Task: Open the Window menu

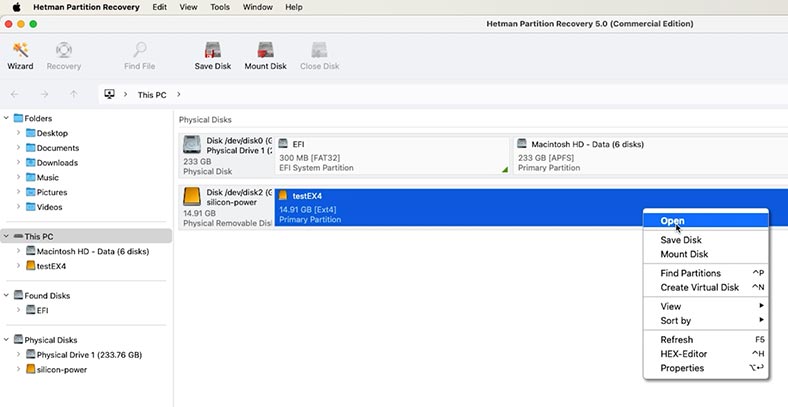Action: pos(257,7)
